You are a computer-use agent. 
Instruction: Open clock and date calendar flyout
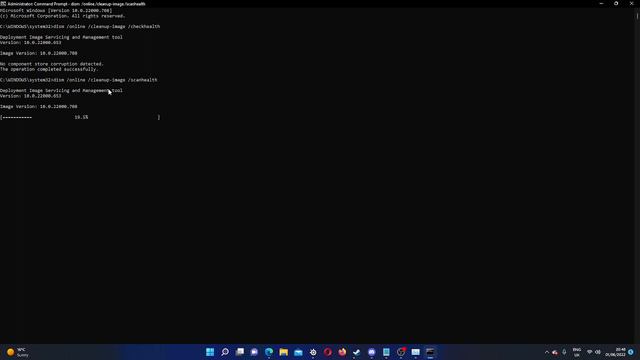coord(616,352)
